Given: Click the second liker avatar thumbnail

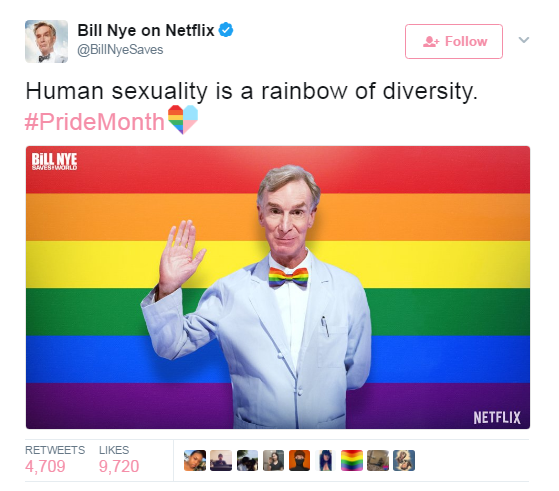Looking at the screenshot, I should coord(221,460).
